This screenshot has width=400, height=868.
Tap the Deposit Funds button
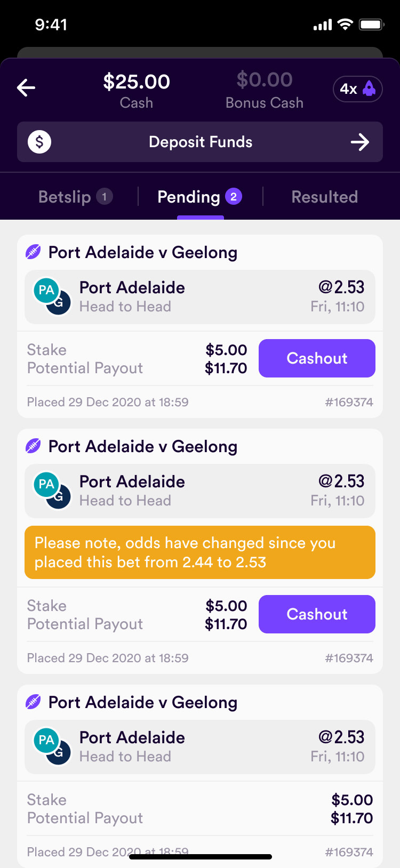[x=200, y=142]
